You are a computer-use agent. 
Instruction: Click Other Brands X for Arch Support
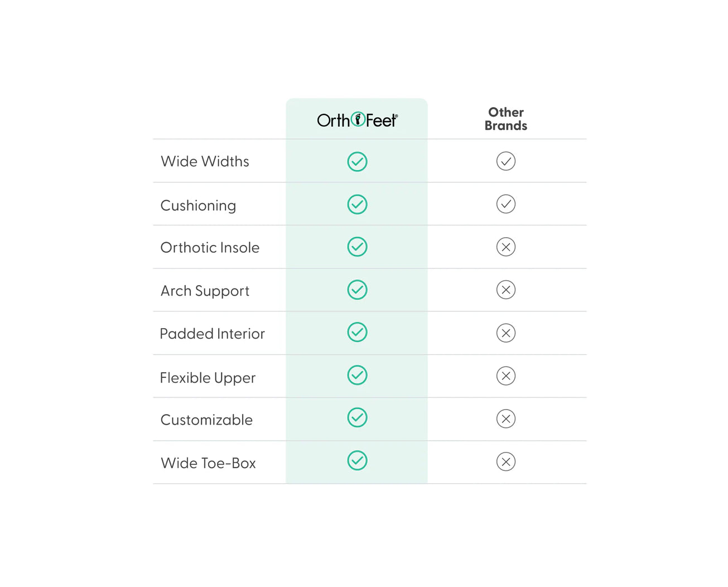[506, 290]
